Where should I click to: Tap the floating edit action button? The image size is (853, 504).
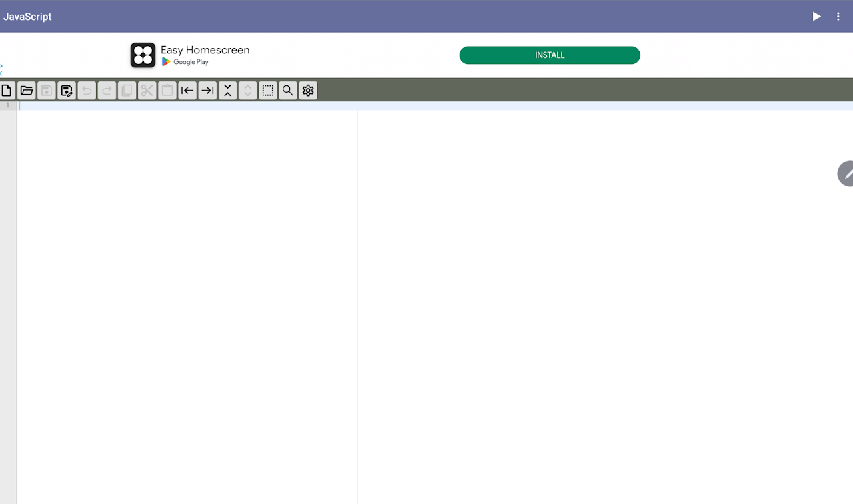tap(846, 173)
